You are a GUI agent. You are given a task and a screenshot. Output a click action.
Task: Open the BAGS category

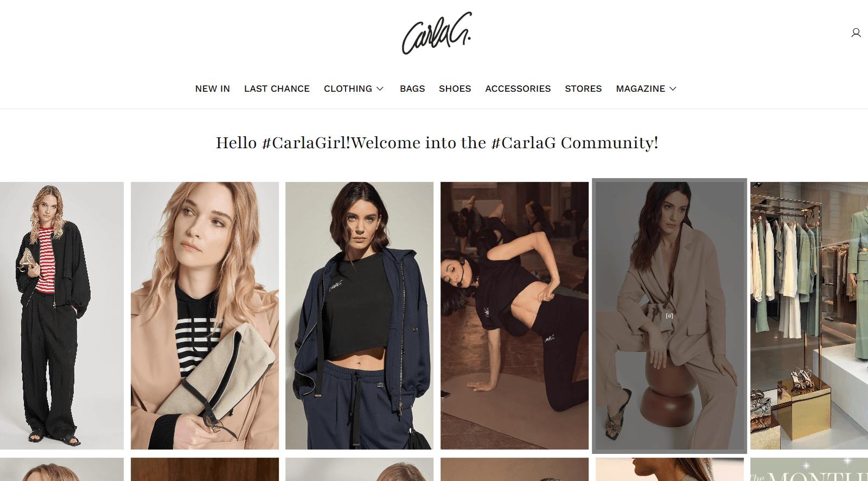point(412,88)
